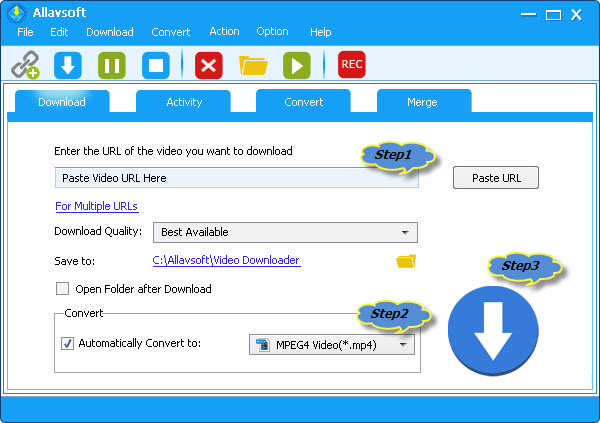Stop the download with the blue stop icon
600x423 pixels.
156,65
